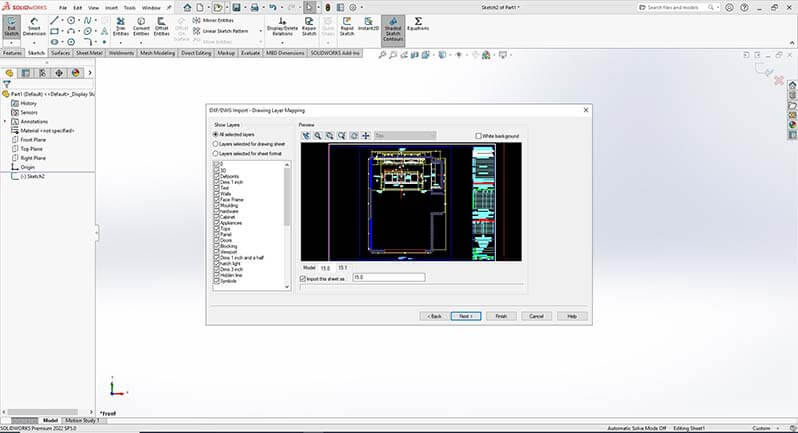Click the Instant2D tool
The image size is (798, 433).
click(368, 24)
